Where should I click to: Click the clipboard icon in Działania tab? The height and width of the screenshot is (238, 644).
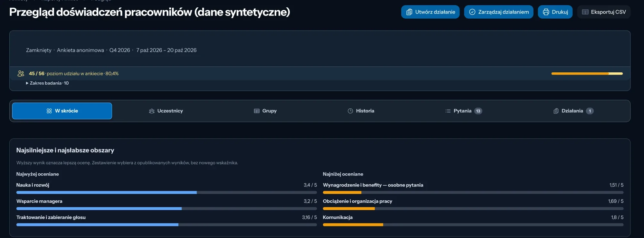point(556,111)
